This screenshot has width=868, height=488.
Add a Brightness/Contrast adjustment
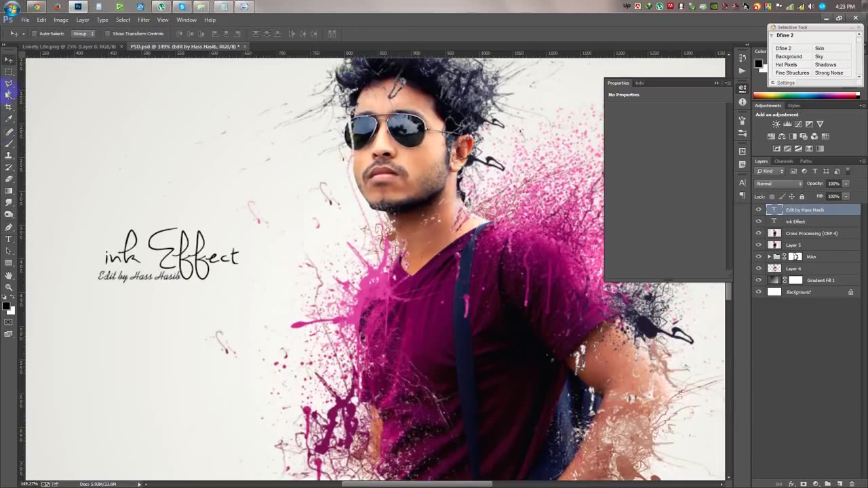(776, 124)
